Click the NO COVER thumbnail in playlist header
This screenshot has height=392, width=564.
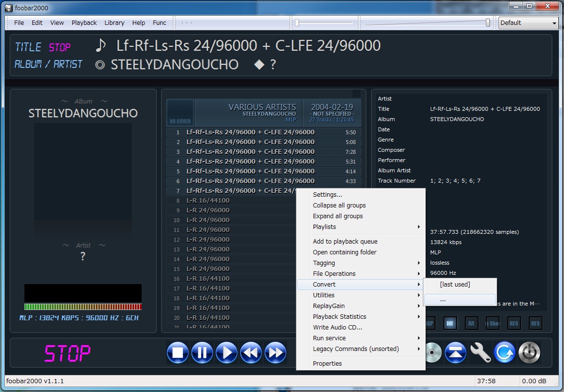pyautogui.click(x=180, y=113)
